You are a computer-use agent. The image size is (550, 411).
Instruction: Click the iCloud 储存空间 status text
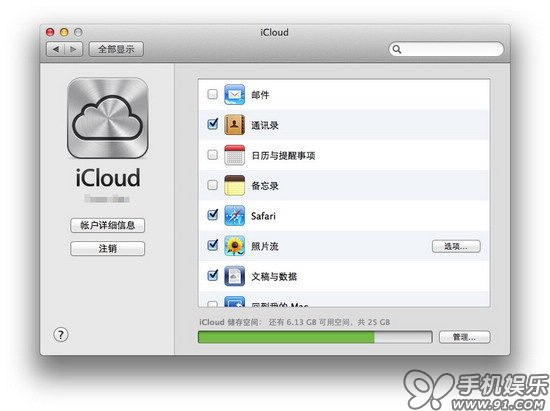tap(295, 322)
